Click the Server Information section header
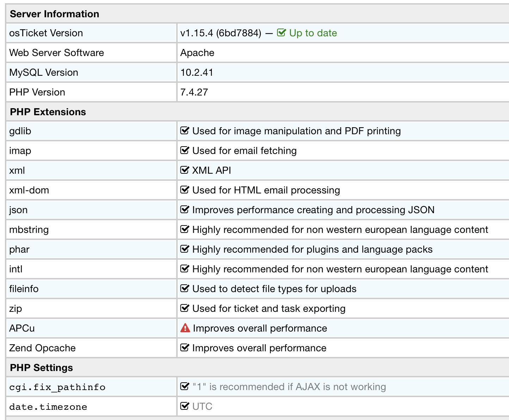The width and height of the screenshot is (509, 420). pos(55,14)
